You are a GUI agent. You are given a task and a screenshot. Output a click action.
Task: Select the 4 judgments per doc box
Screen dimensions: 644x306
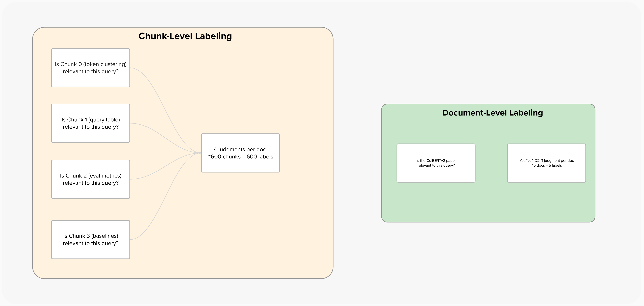tap(240, 153)
